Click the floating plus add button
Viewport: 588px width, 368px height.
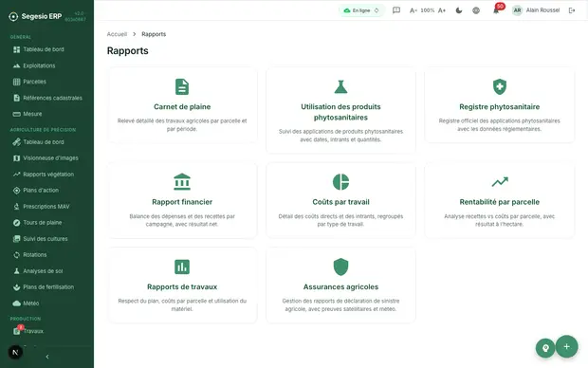click(566, 346)
